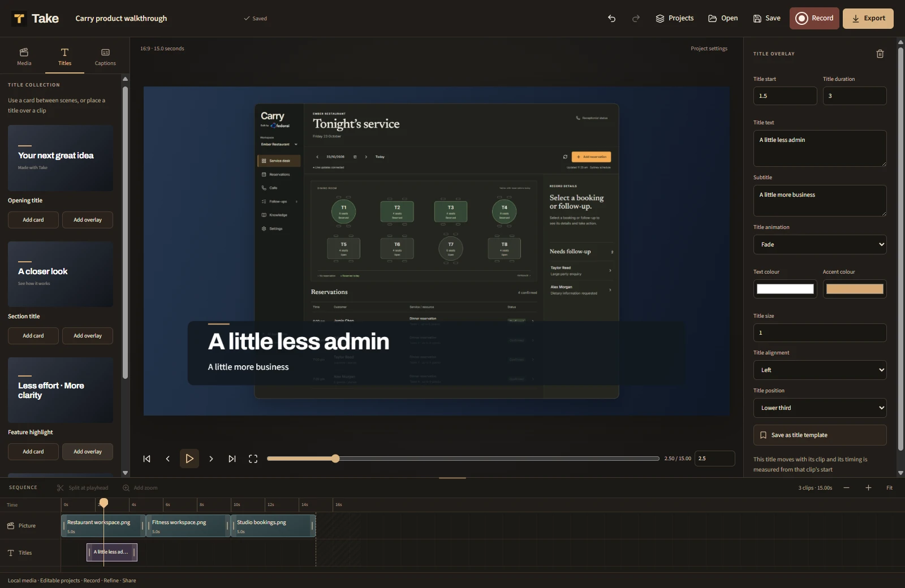Zoom in the timeline
The image size is (905, 588).
click(868, 487)
